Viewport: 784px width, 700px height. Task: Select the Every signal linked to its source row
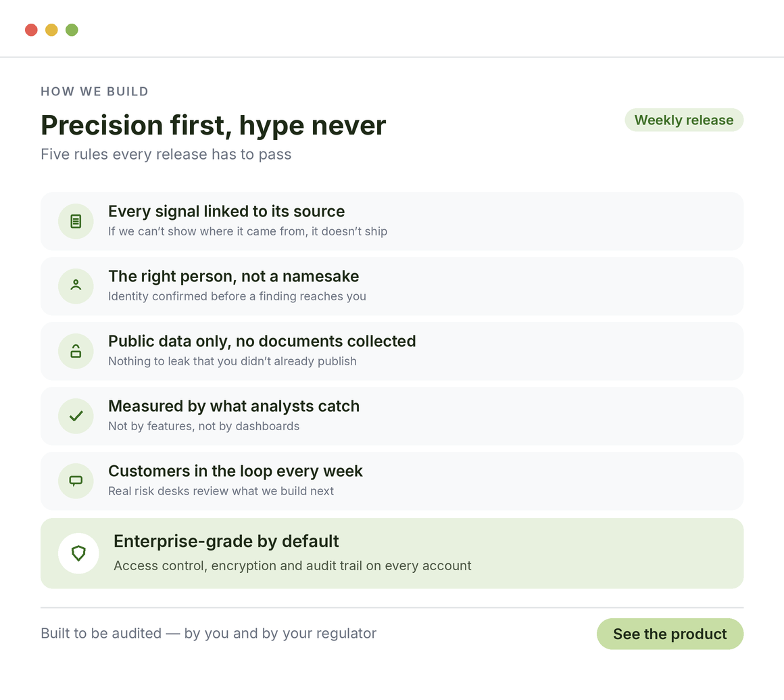pyautogui.click(x=392, y=221)
